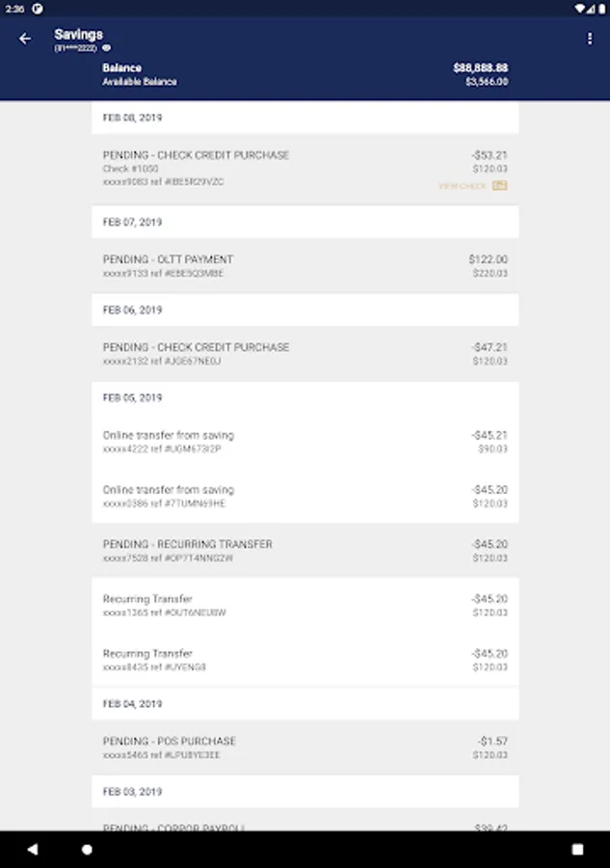Click the $88,888.88 balance amount
The width and height of the screenshot is (610, 868).
pyautogui.click(x=480, y=68)
